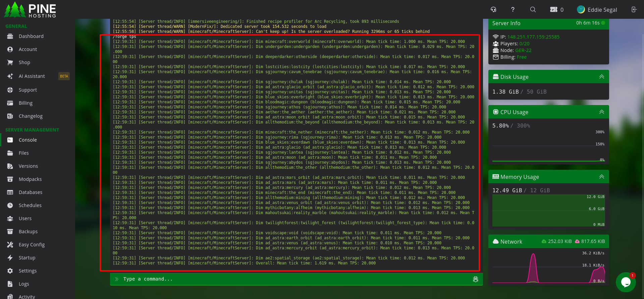This screenshot has height=299, width=644.
Task: Click the logout icon in header
Action: 634,9
